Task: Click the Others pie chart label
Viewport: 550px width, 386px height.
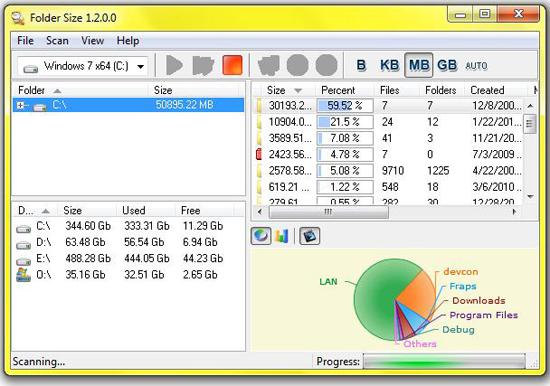Action: 420,344
